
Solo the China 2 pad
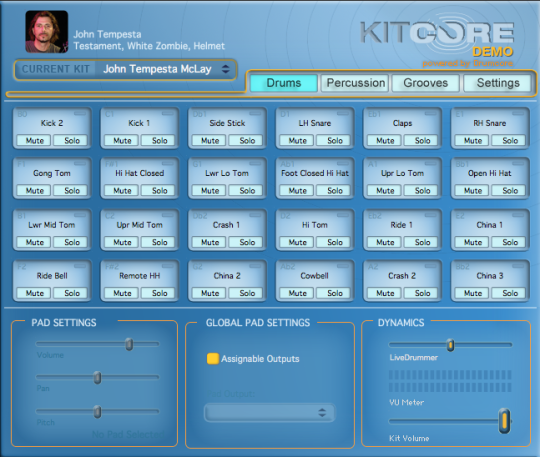tap(247, 293)
